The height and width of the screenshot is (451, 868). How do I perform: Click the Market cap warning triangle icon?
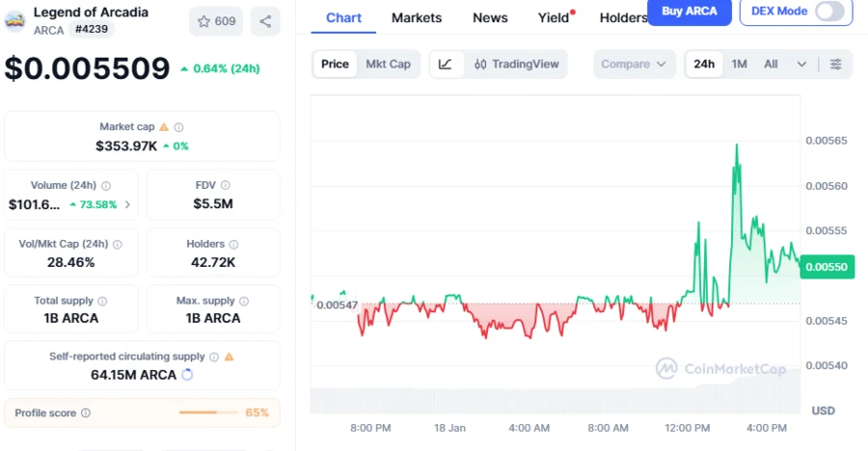point(164,127)
